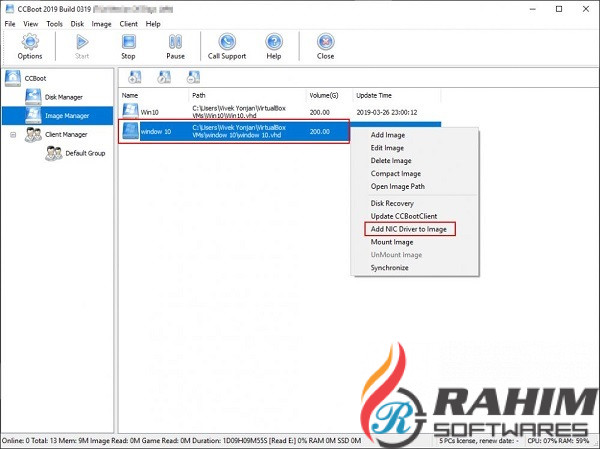Choose Mount Image from context menu

tap(392, 242)
